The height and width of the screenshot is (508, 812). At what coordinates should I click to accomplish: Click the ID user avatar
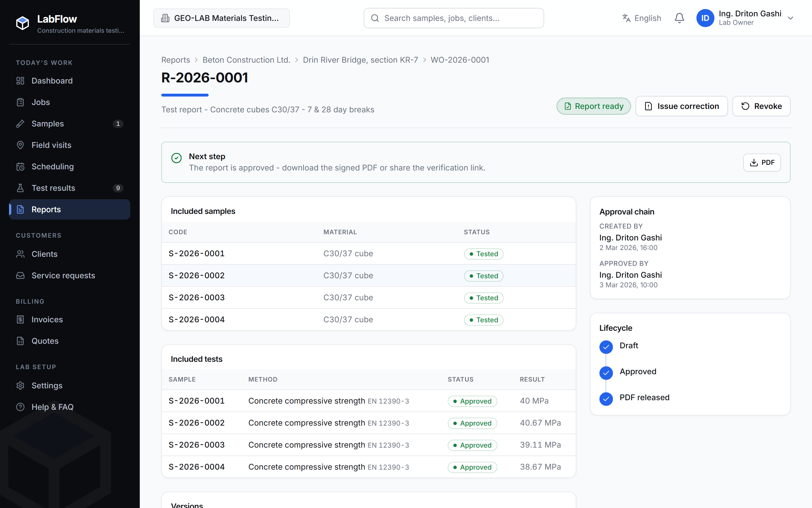coord(705,18)
